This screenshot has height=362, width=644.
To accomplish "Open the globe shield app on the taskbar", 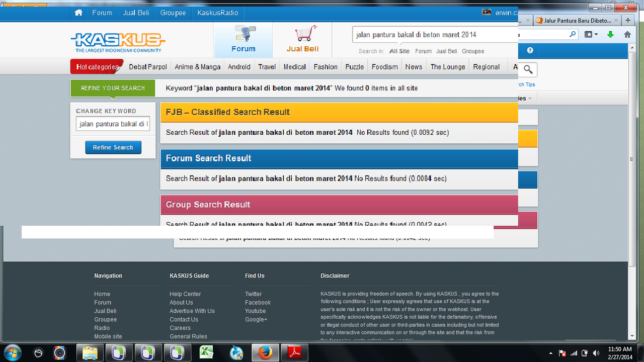I will point(236,353).
